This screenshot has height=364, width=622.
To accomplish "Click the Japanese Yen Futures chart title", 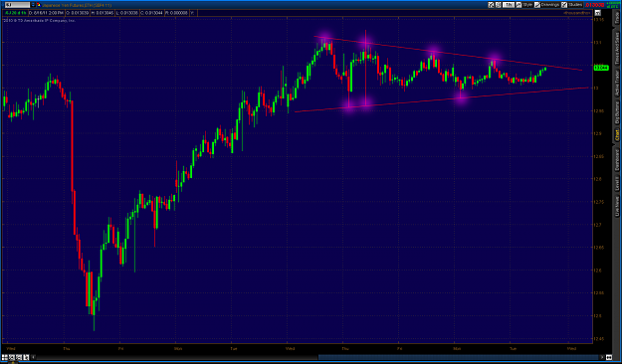I will [x=77, y=5].
